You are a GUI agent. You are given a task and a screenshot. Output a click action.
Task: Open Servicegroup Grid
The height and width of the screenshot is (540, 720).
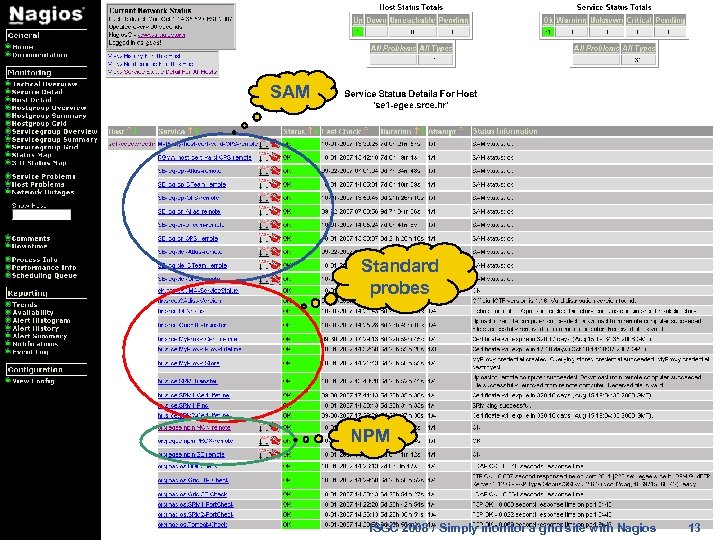pyautogui.click(x=45, y=147)
